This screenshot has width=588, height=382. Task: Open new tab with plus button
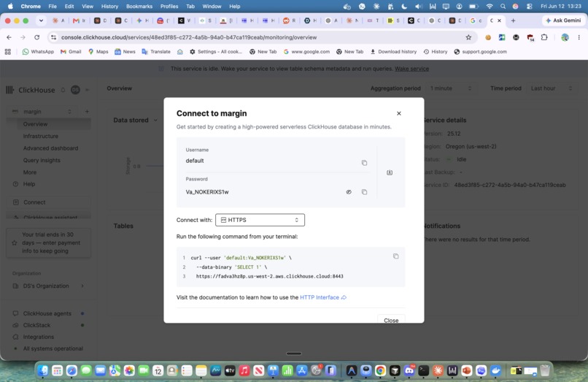(x=514, y=20)
